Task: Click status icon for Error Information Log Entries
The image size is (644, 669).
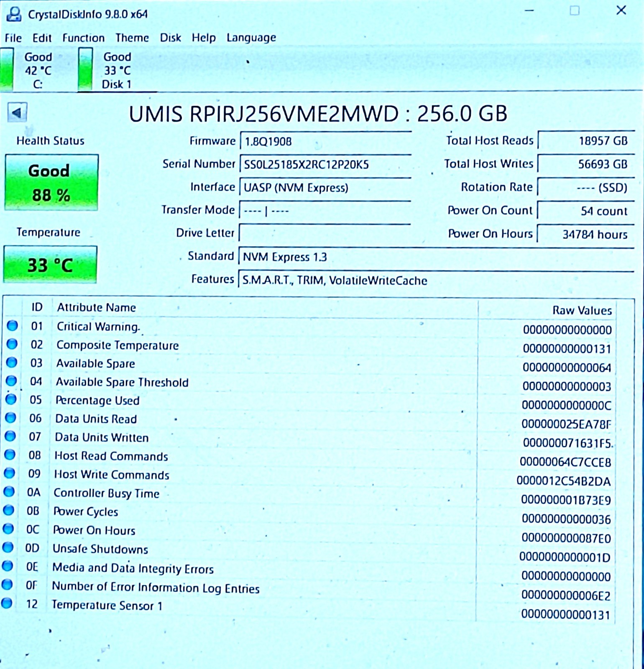Action: click(7, 584)
